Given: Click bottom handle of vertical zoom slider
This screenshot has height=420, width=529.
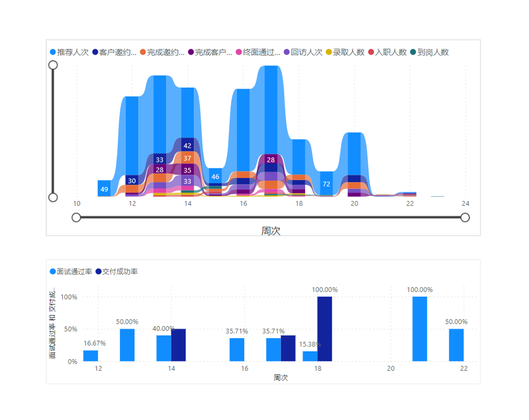Looking at the screenshot, I should [x=53, y=197].
